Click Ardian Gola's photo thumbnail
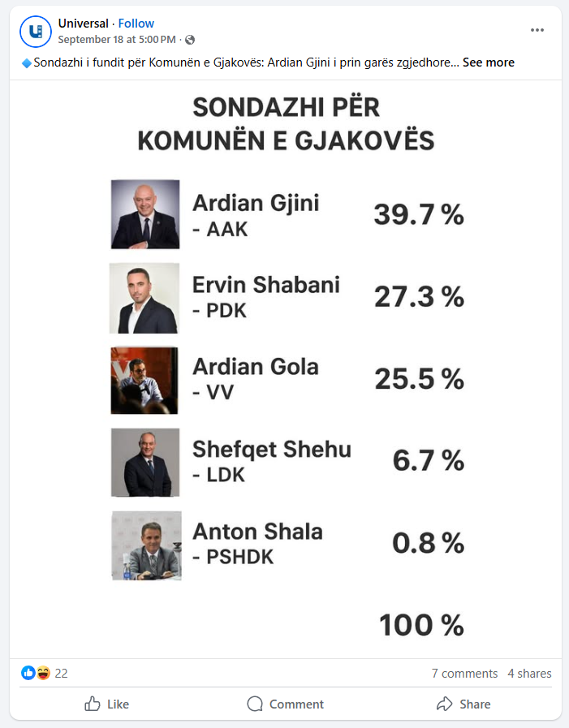569x728 pixels. point(144,381)
